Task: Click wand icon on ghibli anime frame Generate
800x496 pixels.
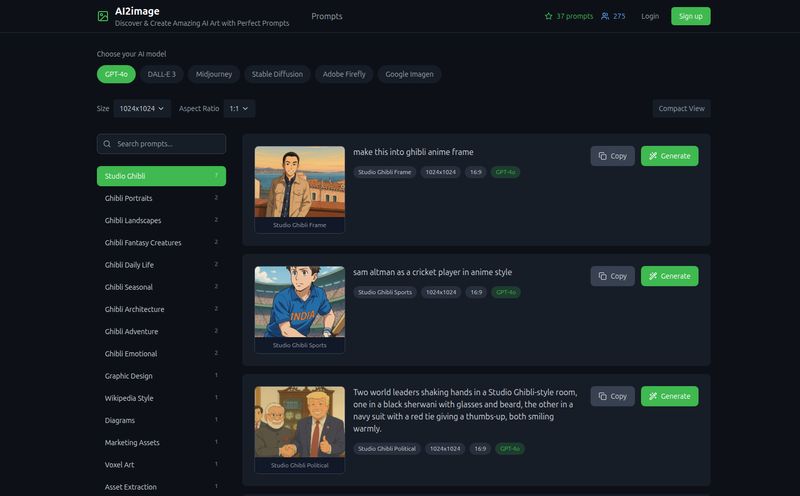Action: pyautogui.click(x=653, y=156)
